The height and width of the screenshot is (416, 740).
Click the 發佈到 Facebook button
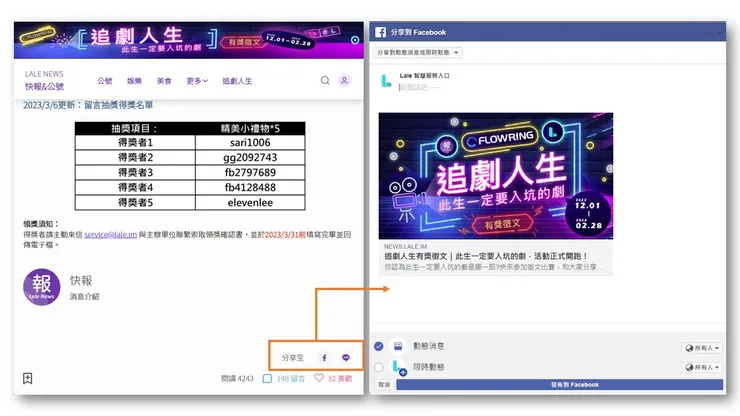pos(560,384)
